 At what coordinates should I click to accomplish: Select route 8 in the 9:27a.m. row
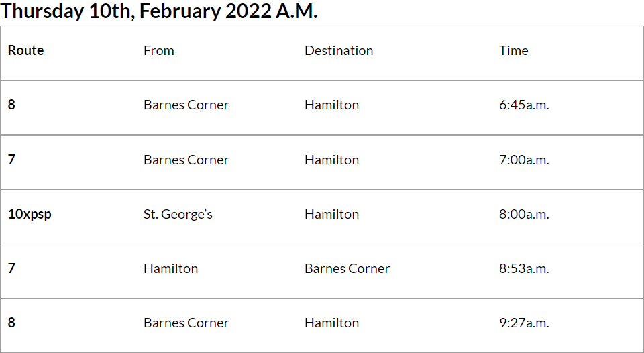11,323
